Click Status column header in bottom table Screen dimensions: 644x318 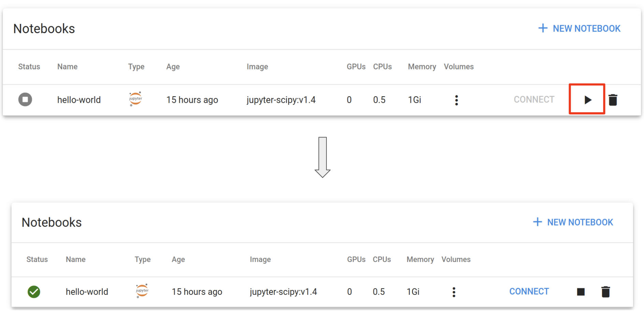click(x=37, y=259)
